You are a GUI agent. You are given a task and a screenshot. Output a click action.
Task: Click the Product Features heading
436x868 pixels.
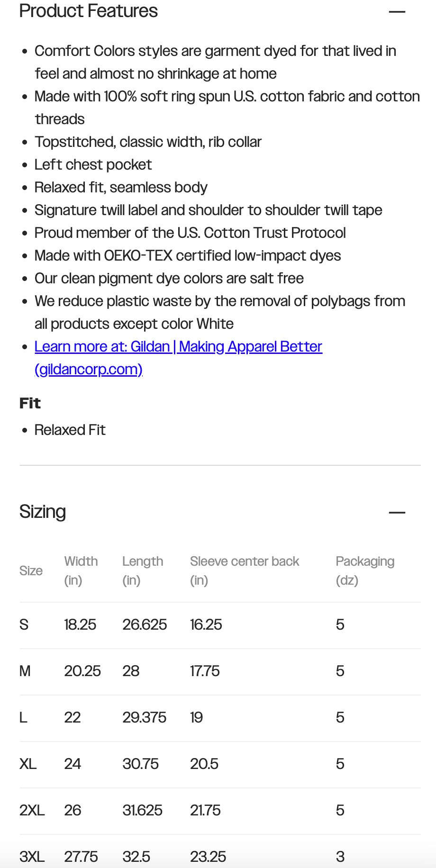89,11
